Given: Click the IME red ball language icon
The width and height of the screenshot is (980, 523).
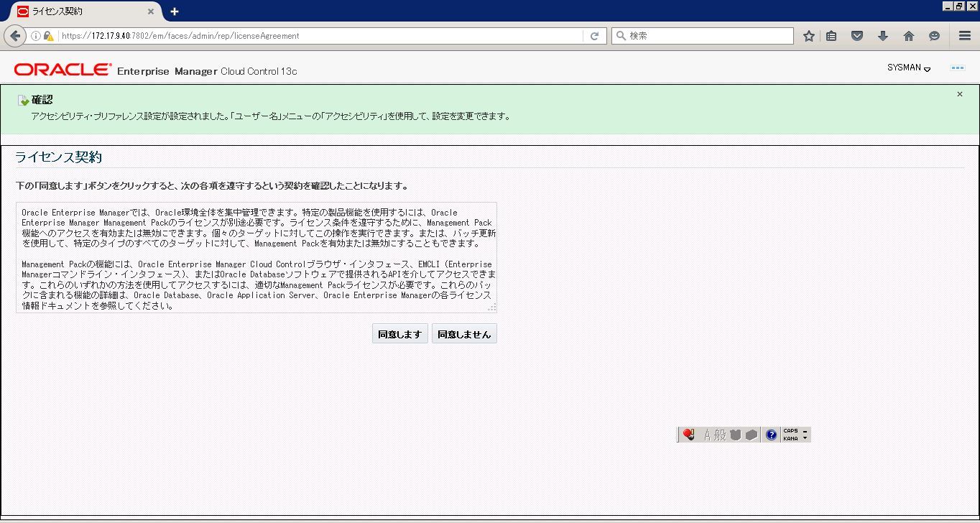Looking at the screenshot, I should point(688,435).
